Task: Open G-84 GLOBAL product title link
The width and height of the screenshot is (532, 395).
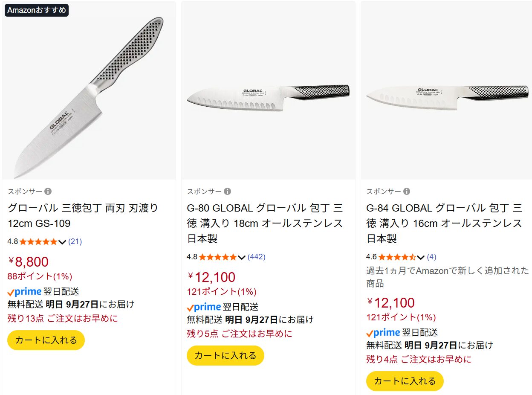Action: coord(444,223)
